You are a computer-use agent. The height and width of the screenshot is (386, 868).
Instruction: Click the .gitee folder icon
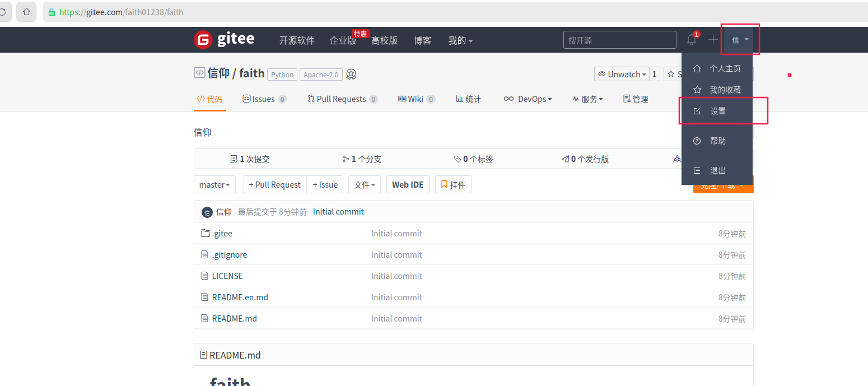tap(205, 233)
